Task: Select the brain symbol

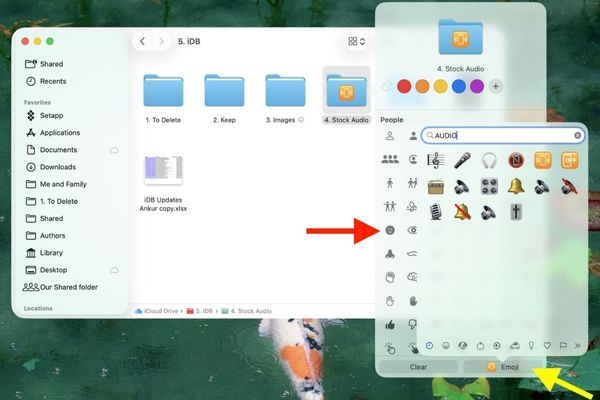Action: point(412,277)
